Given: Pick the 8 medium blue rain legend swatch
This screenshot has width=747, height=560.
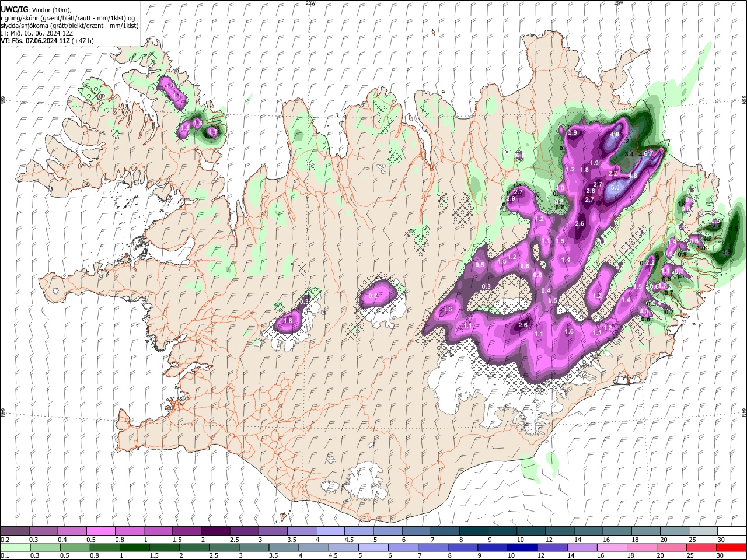Looking at the screenshot, I should (463, 547).
